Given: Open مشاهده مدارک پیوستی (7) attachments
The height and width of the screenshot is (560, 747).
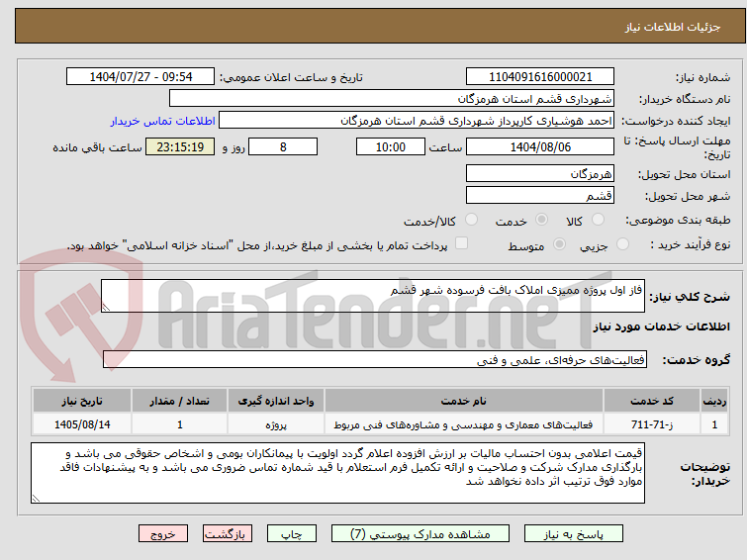Looking at the screenshot, I should pyautogui.click(x=420, y=534).
